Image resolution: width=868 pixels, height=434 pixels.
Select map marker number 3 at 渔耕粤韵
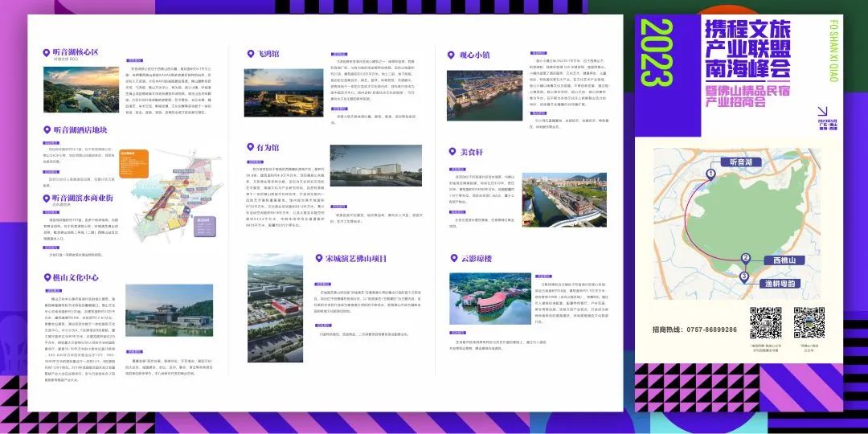(744, 276)
